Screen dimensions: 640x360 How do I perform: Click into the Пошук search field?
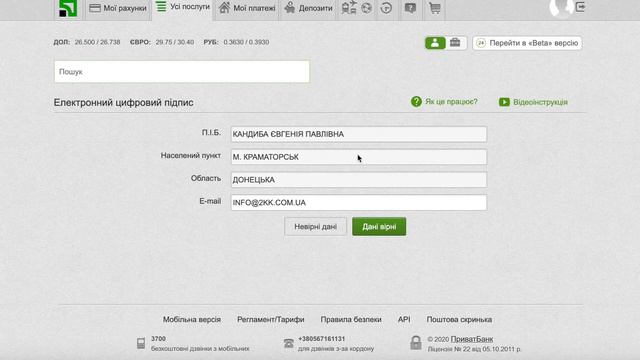[182, 72]
